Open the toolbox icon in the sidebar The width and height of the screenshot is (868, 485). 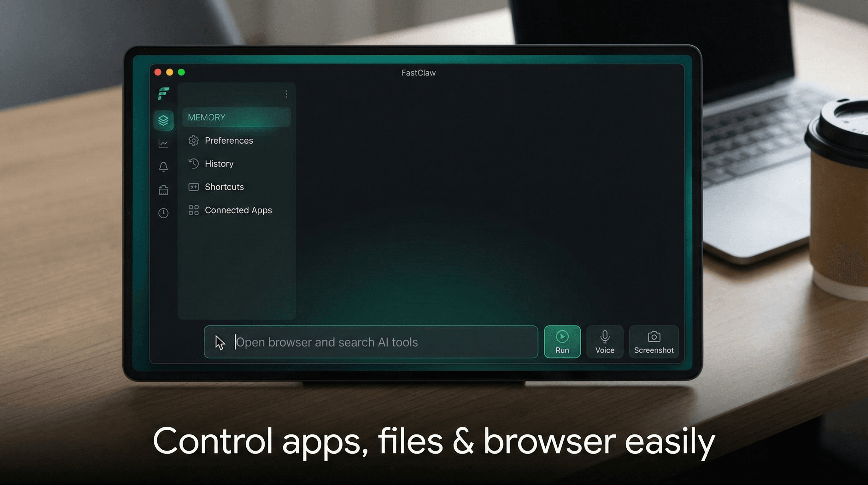point(164,190)
